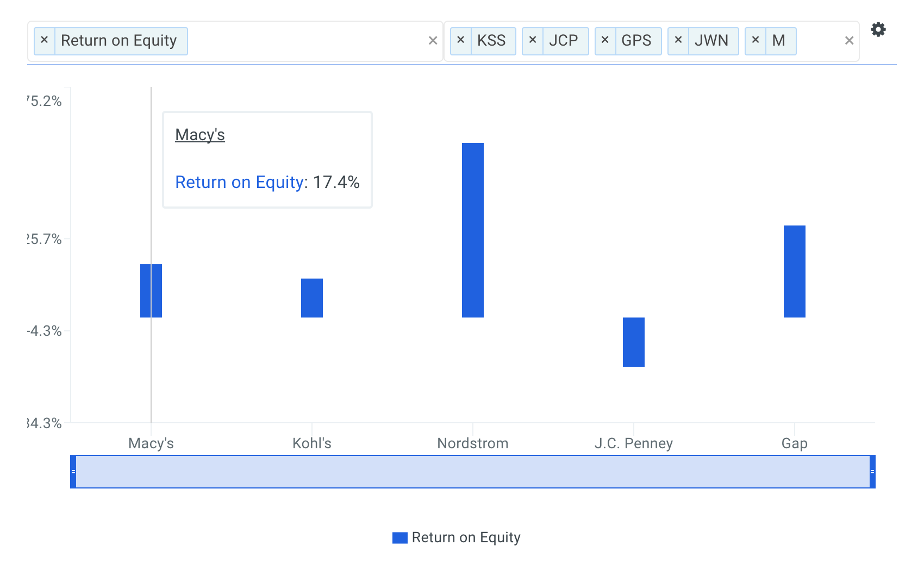924x564 pixels.
Task: Click the JWN ticker label
Action: 711,41
